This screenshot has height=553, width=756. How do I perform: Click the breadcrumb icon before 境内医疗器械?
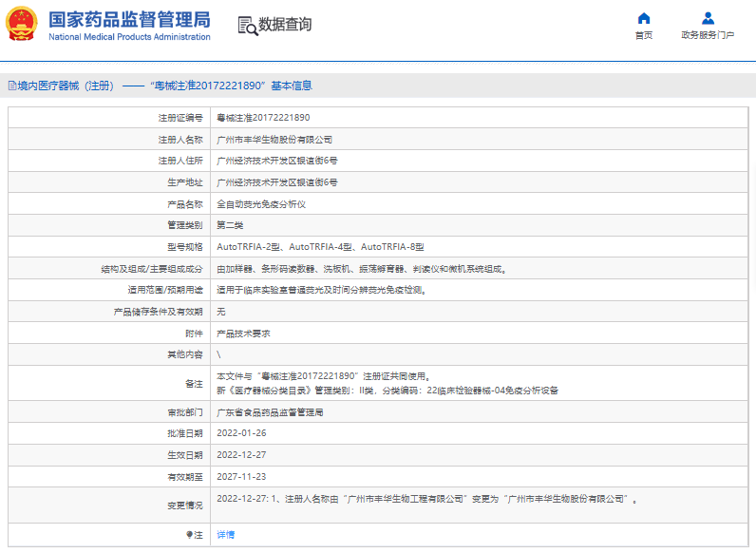pos(10,86)
